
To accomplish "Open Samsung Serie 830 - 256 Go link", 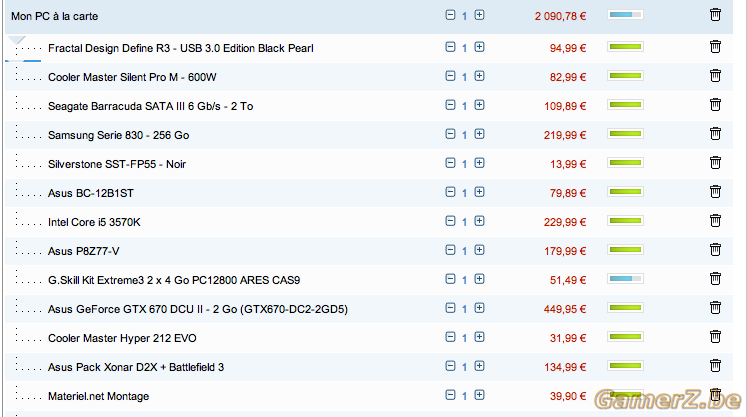I will coord(119,135).
